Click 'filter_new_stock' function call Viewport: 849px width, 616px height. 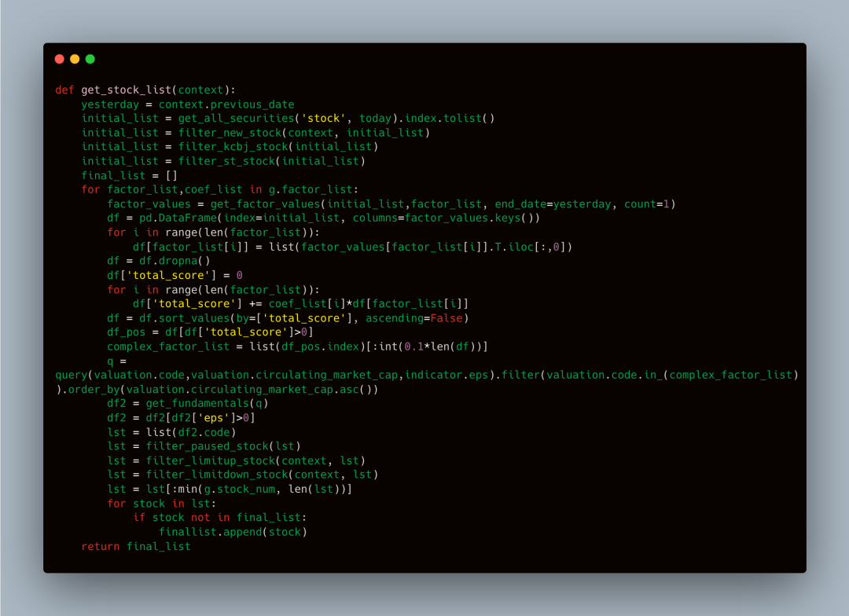click(x=230, y=133)
